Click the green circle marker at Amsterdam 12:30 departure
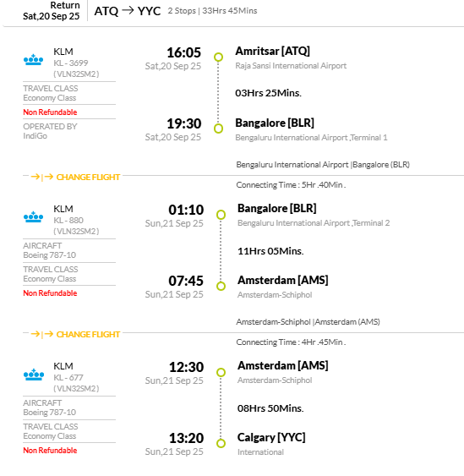 [x=221, y=372]
